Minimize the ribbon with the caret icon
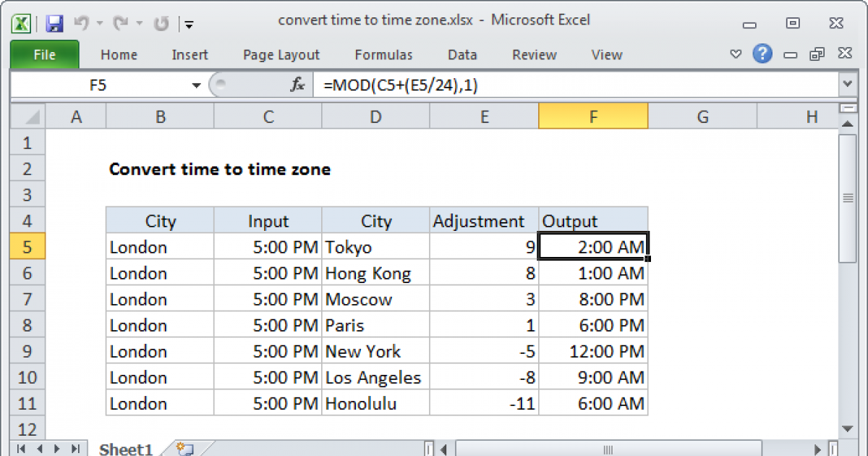The image size is (868, 456). 736,54
